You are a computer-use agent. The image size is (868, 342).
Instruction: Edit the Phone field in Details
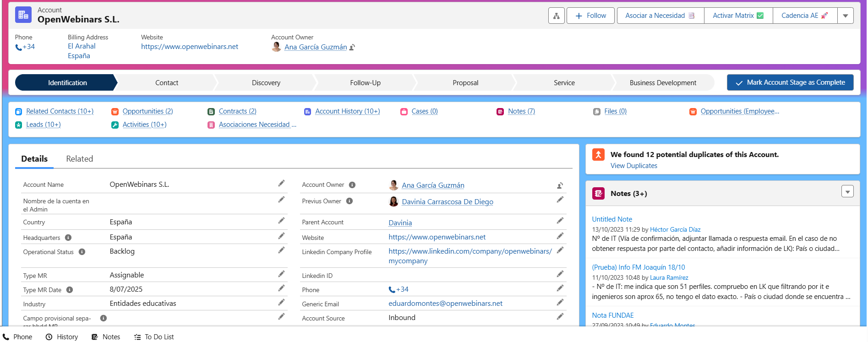coord(560,288)
